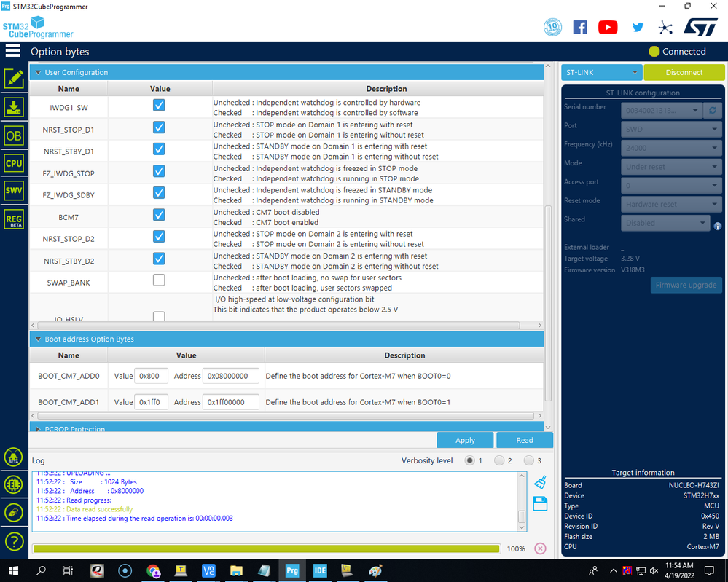This screenshot has height=582, width=728.
Task: Open the hamburger menu
Action: click(13, 51)
